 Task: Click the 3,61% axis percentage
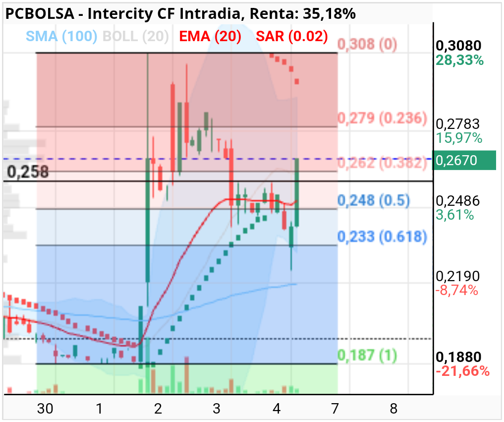point(455,215)
